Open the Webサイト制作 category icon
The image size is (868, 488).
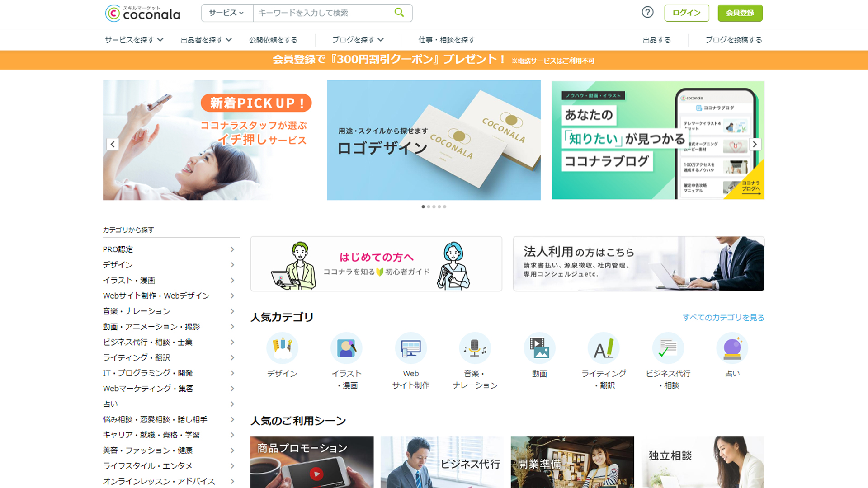[x=410, y=348]
